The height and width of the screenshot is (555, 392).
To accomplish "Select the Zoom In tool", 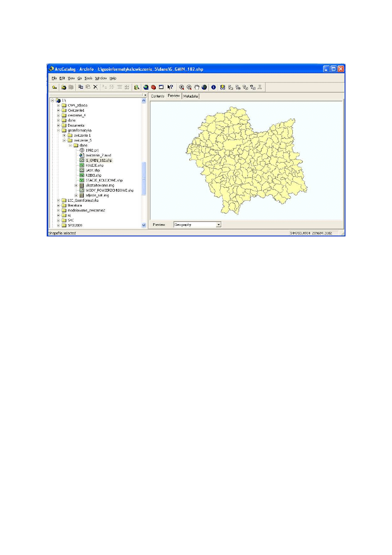I will [x=181, y=87].
